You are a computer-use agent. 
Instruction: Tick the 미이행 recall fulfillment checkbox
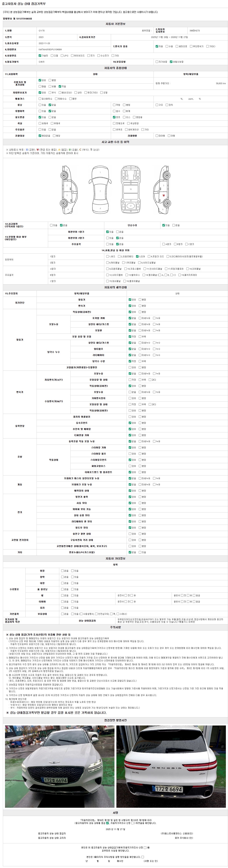point(157,136)
